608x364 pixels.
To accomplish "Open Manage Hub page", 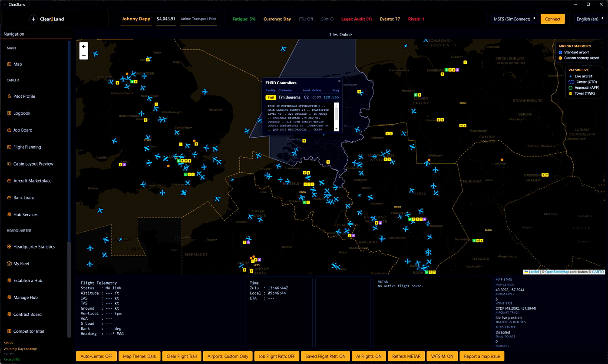I will click(22, 298).
